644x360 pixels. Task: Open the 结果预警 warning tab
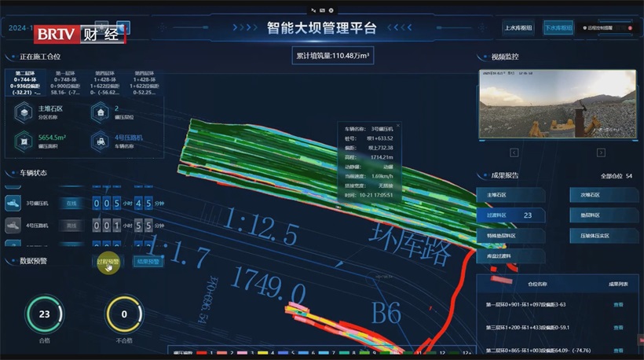(148, 262)
